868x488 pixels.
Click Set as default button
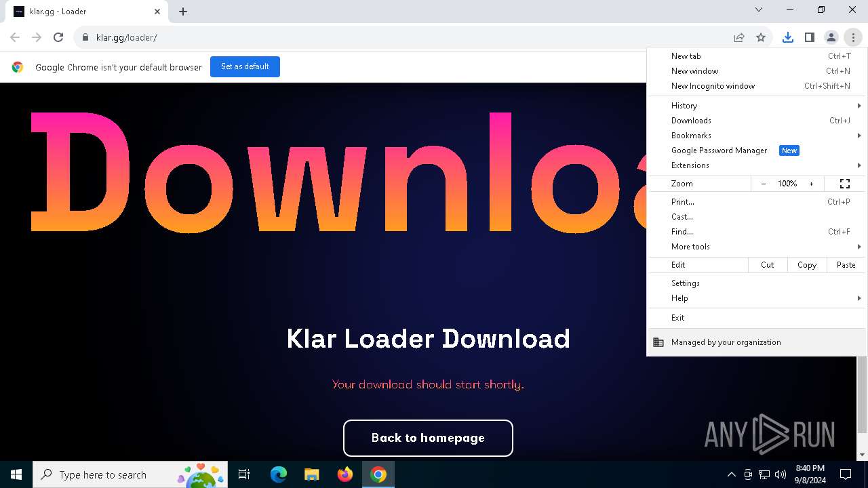245,66
